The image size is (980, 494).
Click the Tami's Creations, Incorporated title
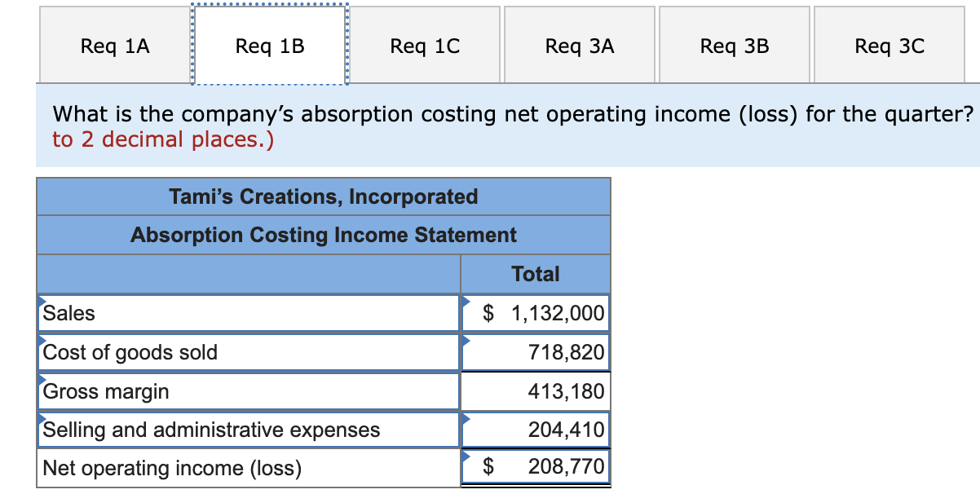point(324,196)
